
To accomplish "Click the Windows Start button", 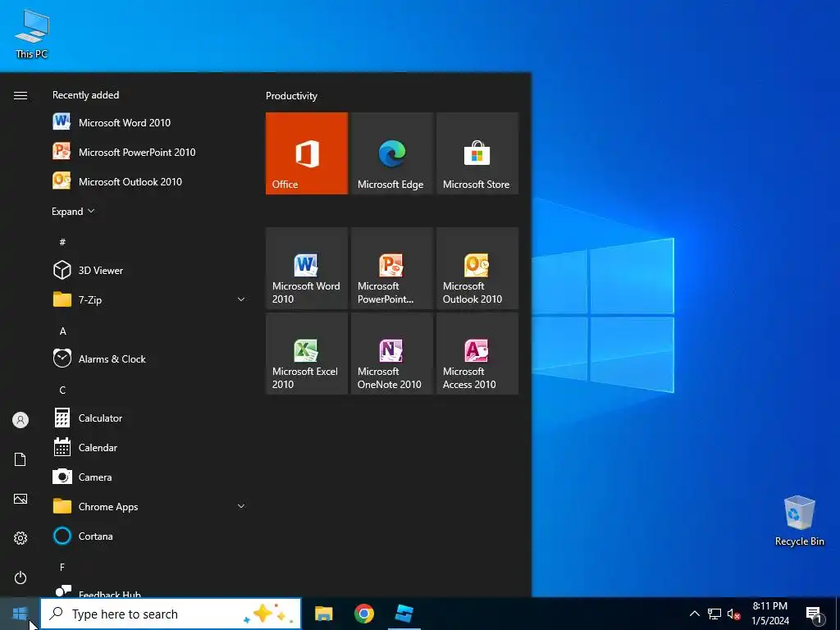I will point(20,614).
